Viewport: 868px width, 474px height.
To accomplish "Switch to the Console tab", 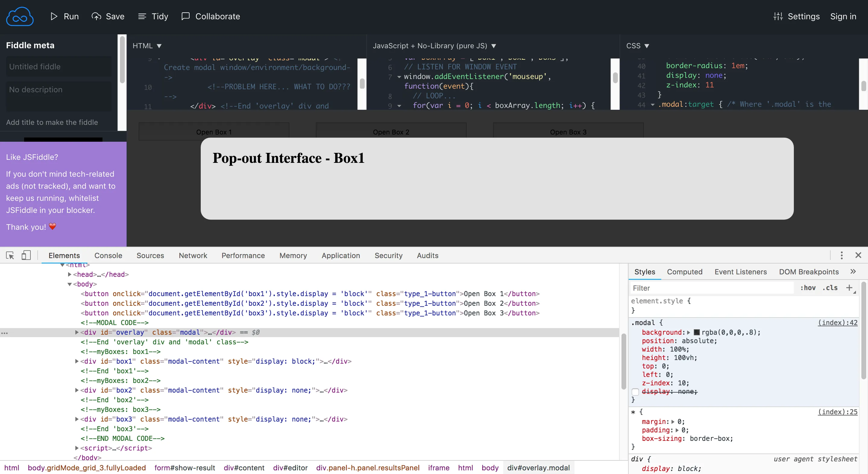I will tap(108, 255).
